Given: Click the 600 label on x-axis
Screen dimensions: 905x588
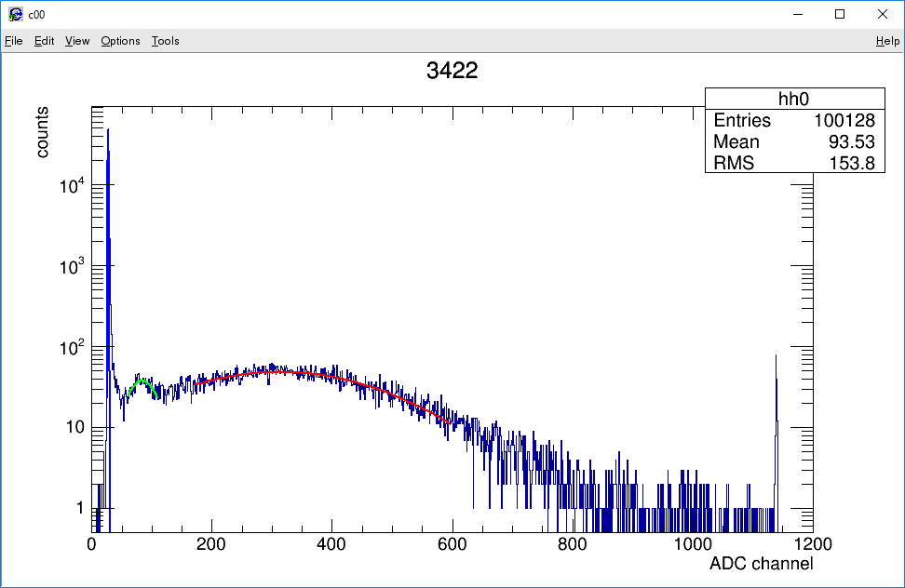Looking at the screenshot, I should [452, 544].
